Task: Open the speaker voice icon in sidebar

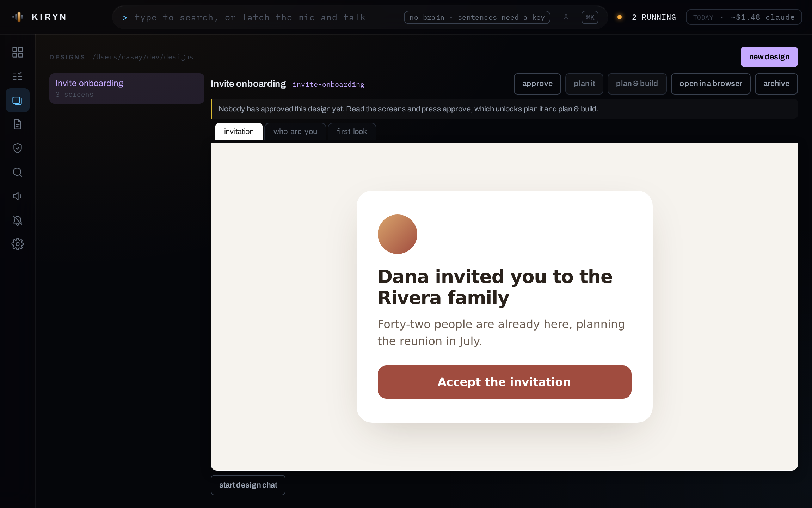Action: [18, 196]
